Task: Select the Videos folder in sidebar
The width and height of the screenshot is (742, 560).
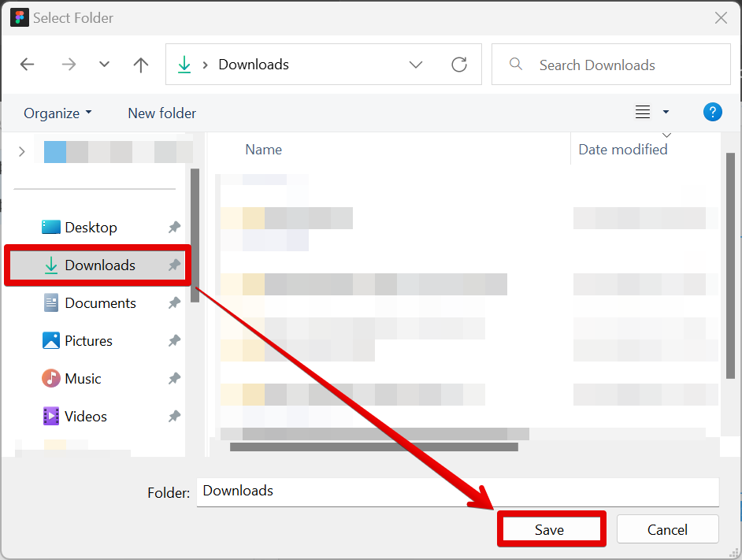Action: tap(85, 417)
